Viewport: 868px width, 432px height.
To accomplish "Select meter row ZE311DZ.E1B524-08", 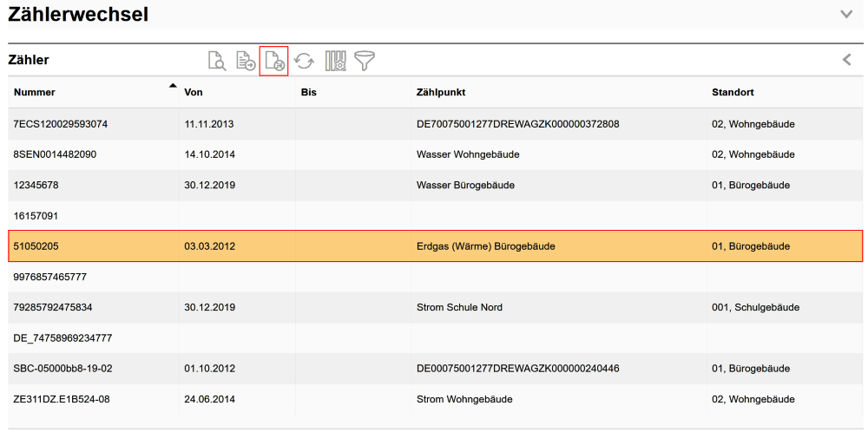I will point(61,399).
